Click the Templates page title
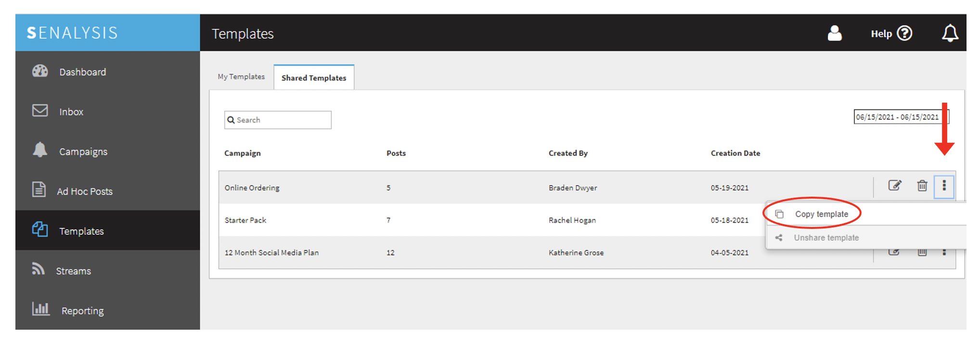 click(x=243, y=34)
